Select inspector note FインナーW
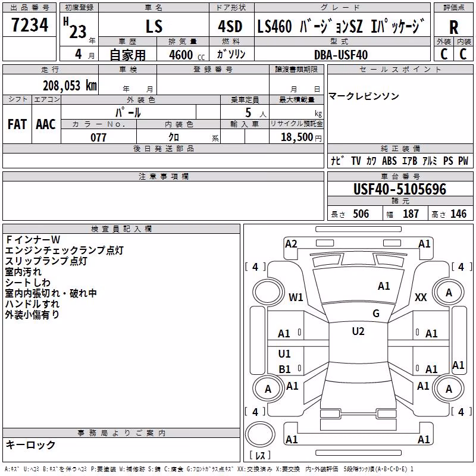 coord(33,240)
